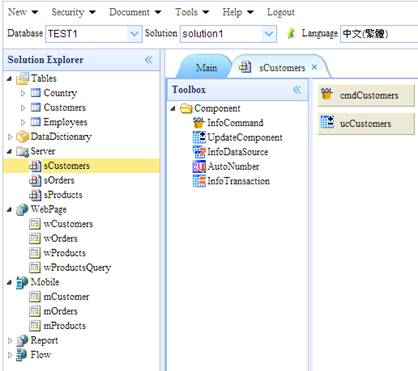
Task: Pick the AutoNumber component icon
Action: (x=199, y=166)
